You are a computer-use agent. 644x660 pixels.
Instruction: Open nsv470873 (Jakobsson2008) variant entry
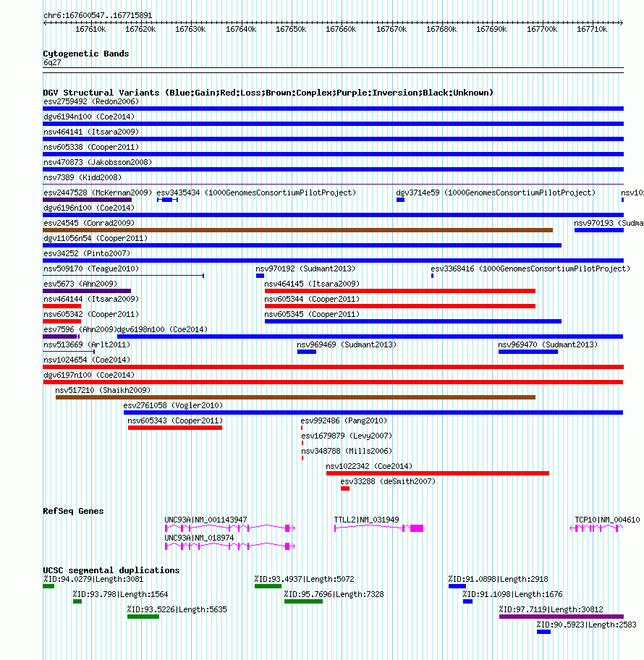point(98,162)
